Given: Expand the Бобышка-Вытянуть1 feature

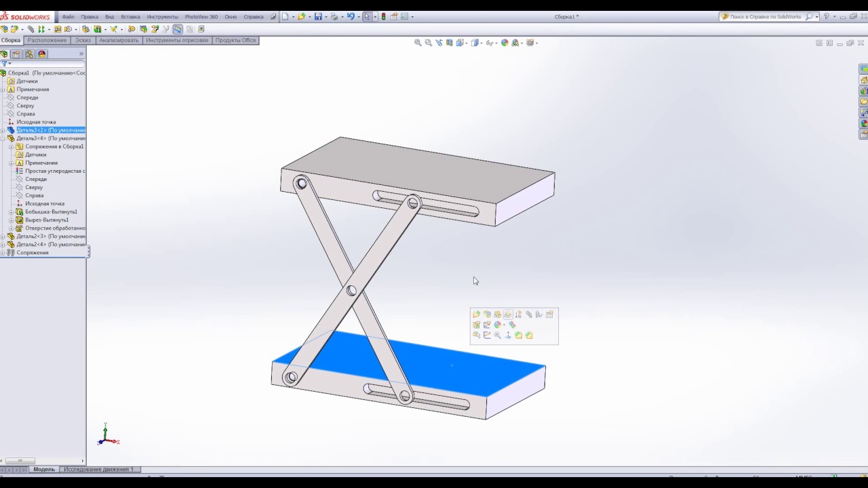Looking at the screenshot, I should pyautogui.click(x=11, y=211).
